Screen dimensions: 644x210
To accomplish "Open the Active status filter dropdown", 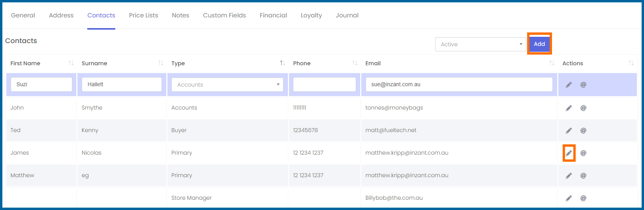I will (x=481, y=44).
